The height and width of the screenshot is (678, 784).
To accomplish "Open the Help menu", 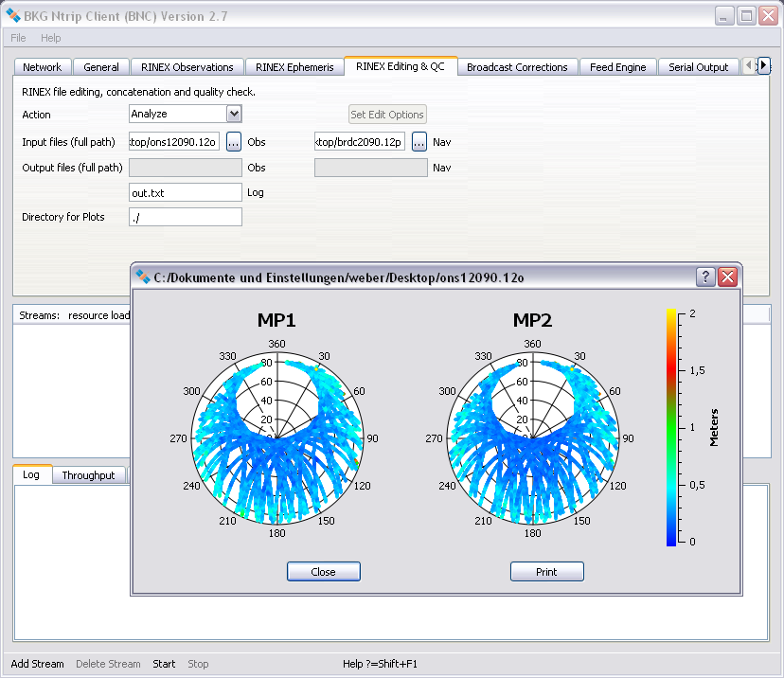I will pyautogui.click(x=50, y=38).
